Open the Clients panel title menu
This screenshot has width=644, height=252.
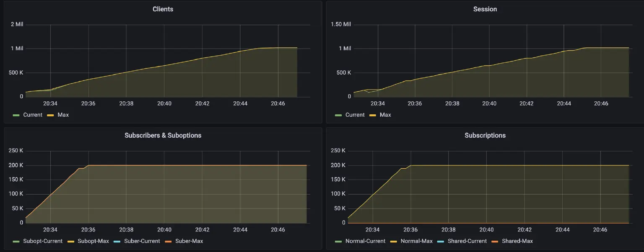point(163,9)
